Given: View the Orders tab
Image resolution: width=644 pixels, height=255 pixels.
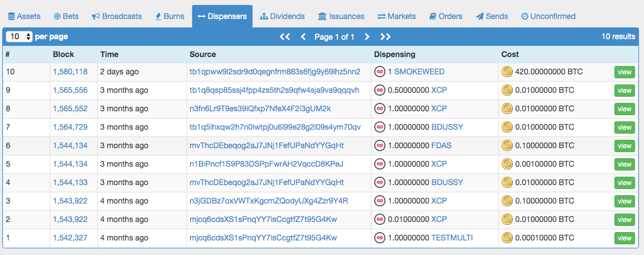Looking at the screenshot, I should 446,16.
